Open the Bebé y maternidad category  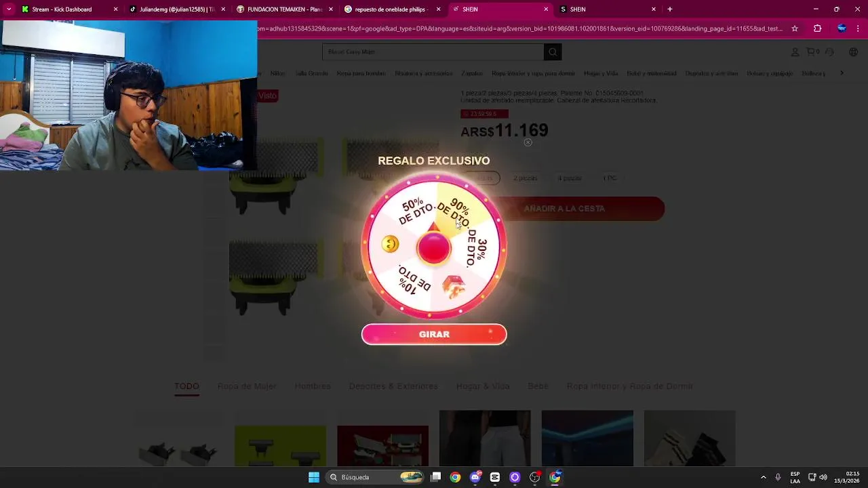pyautogui.click(x=652, y=73)
